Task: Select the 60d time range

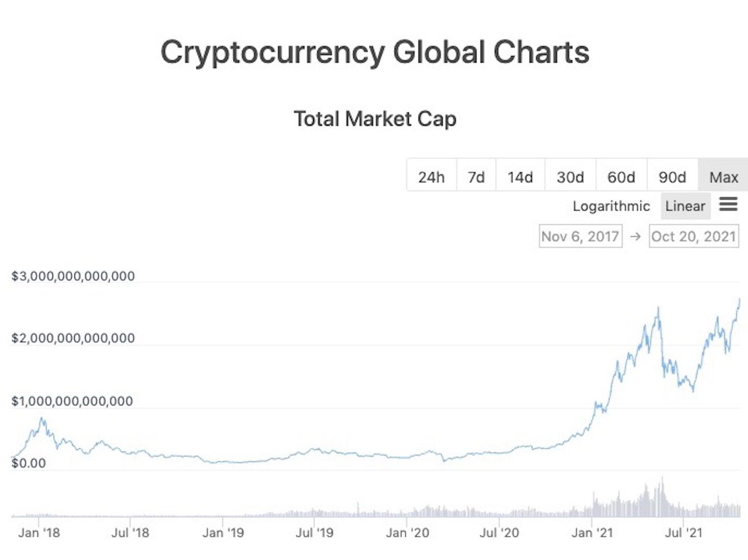Action: [x=621, y=177]
